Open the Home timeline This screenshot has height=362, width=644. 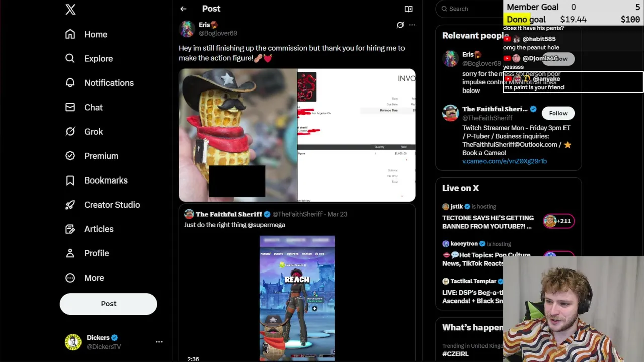(86, 34)
